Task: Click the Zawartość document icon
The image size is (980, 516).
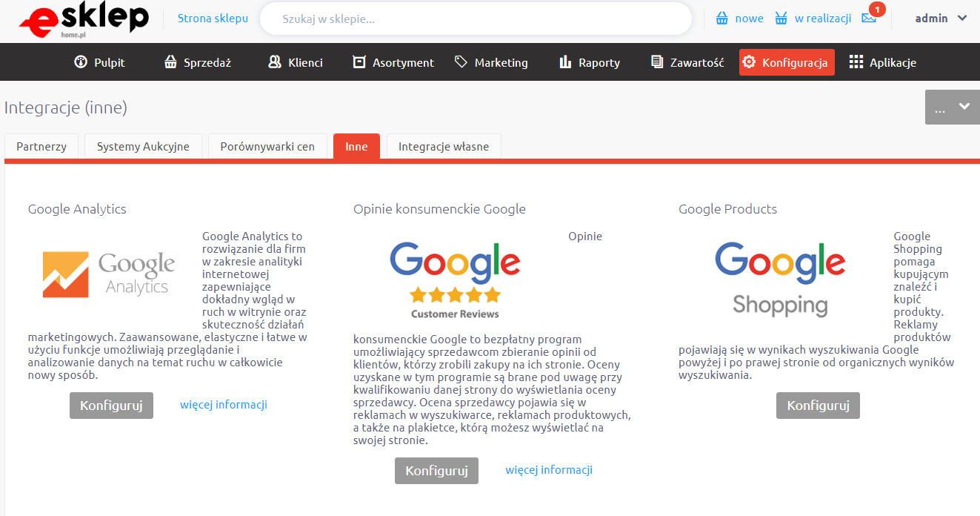Action: 657,62
